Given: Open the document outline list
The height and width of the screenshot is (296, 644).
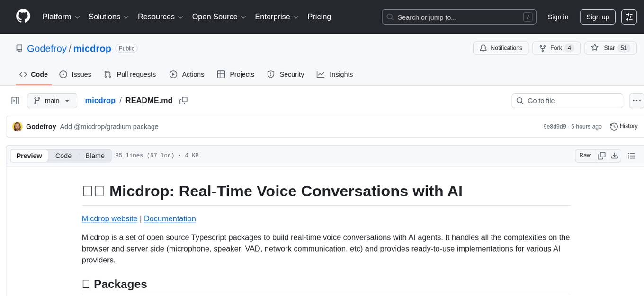Looking at the screenshot, I should tap(631, 156).
